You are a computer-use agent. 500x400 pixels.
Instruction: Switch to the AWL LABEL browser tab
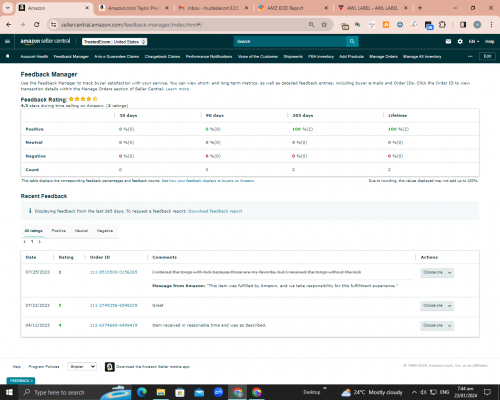[x=373, y=8]
